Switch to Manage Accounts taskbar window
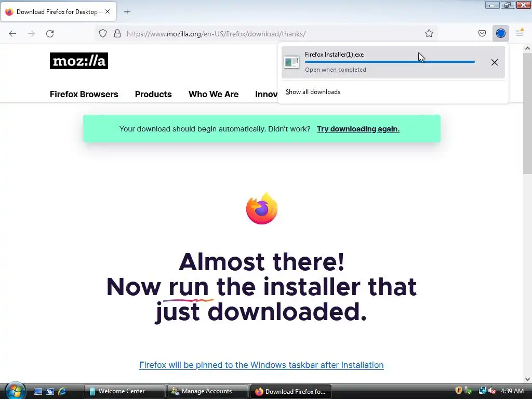The image size is (532, 399). point(207,391)
